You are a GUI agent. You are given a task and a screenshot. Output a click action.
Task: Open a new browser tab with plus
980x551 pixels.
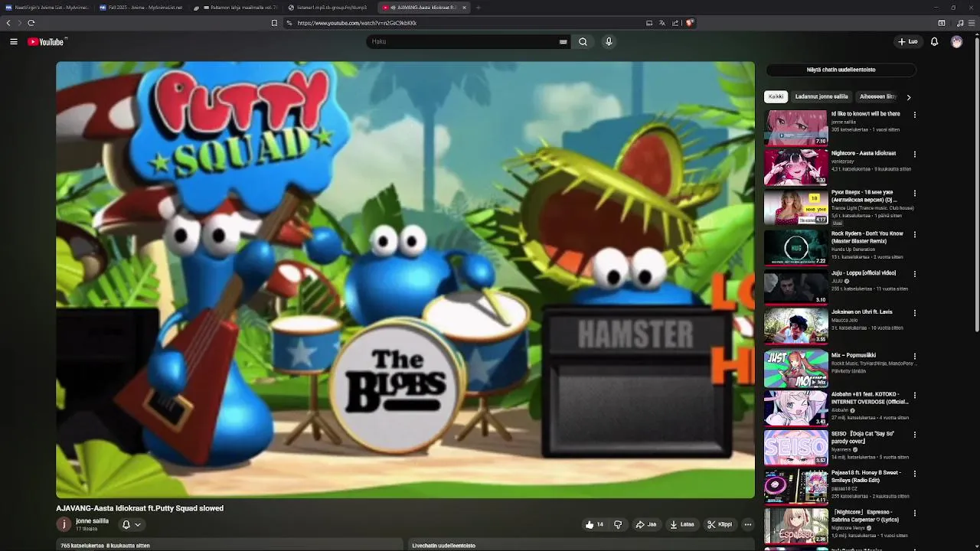pyautogui.click(x=479, y=8)
